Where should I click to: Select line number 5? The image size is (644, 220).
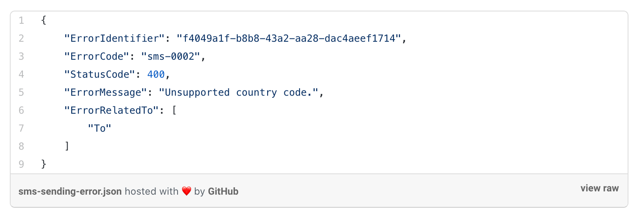pos(21,92)
